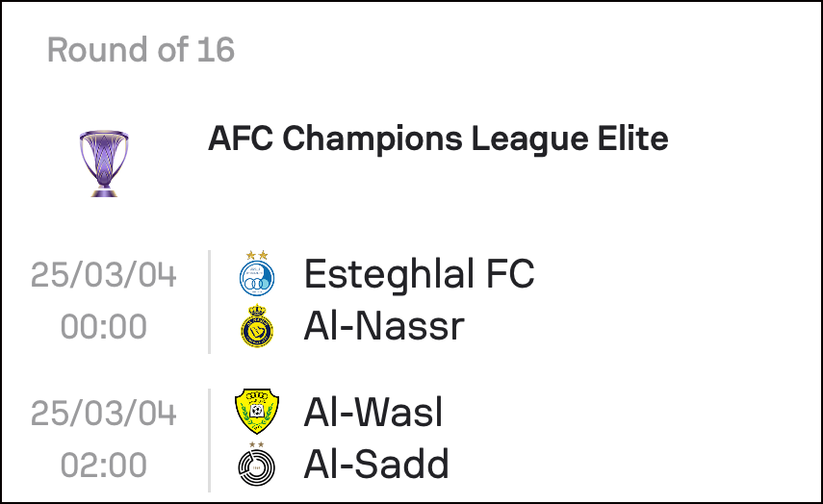Click the divider line beside Al-Wasl match

point(210,441)
